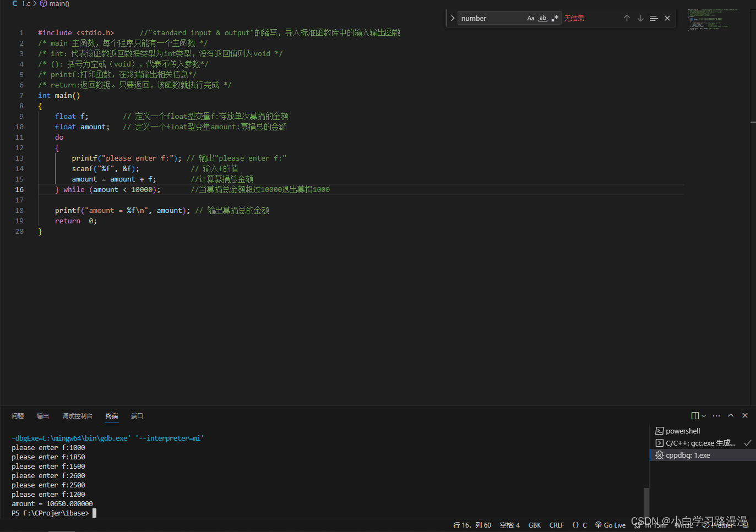The width and height of the screenshot is (756, 532).
Task: Click the 无结果 no-results message
Action: (574, 18)
